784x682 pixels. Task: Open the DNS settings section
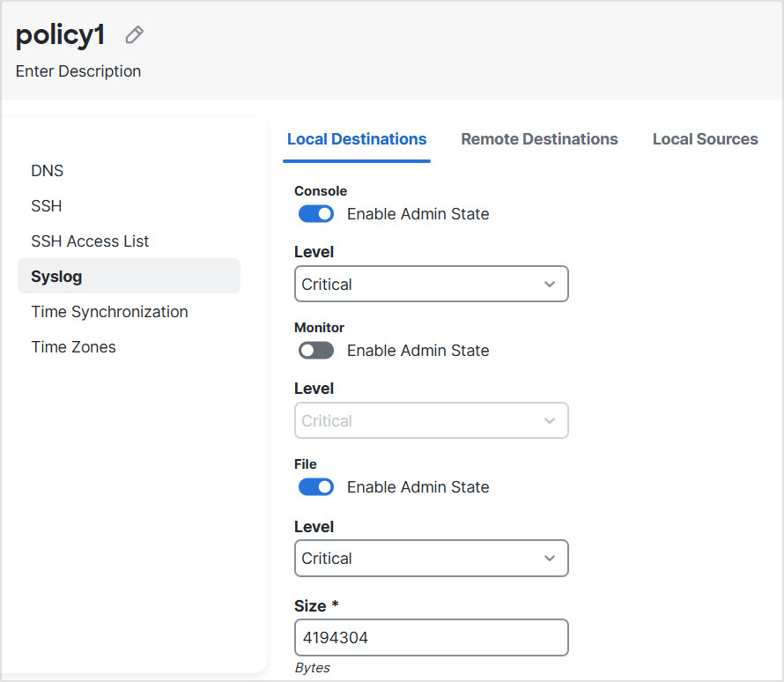coord(47,170)
